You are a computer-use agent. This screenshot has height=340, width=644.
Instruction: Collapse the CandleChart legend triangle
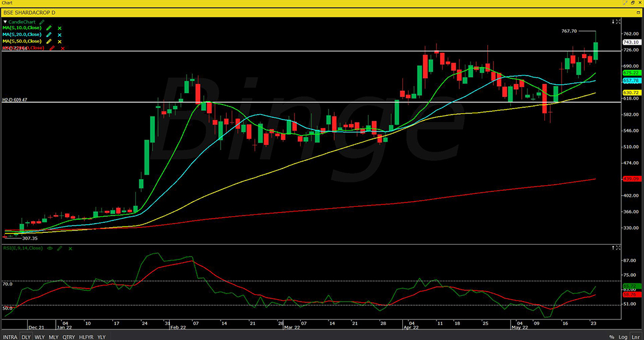[6, 22]
